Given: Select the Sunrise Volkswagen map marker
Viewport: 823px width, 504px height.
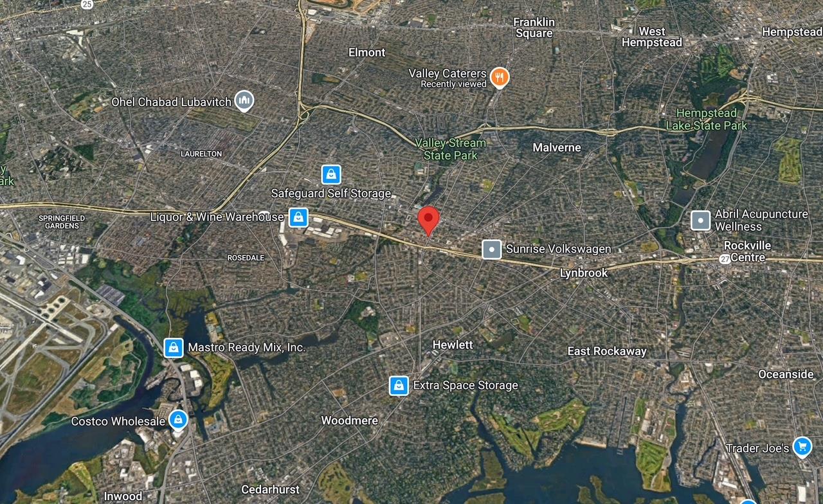Looking at the screenshot, I should [x=492, y=249].
